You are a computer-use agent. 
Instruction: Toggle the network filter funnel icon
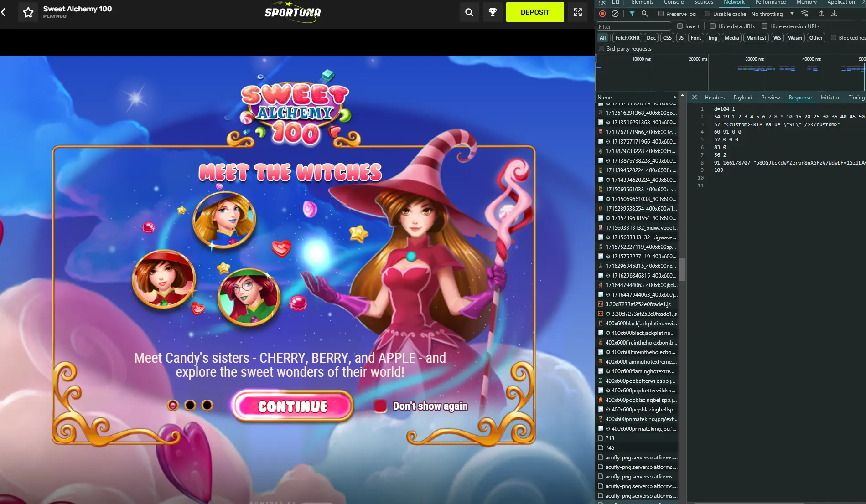coord(632,14)
